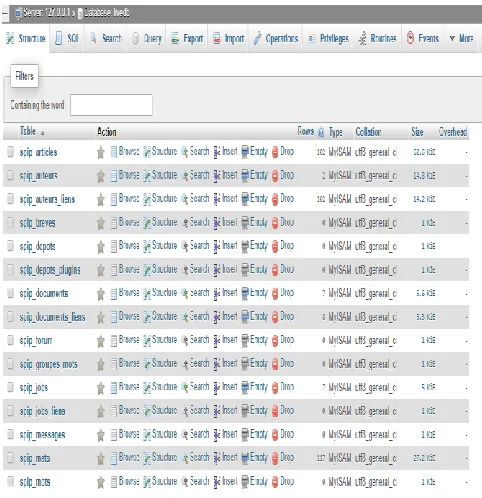Click Structure icon in spip_groupes_mots row
Viewport: 482px width, 498px height.
[147, 364]
